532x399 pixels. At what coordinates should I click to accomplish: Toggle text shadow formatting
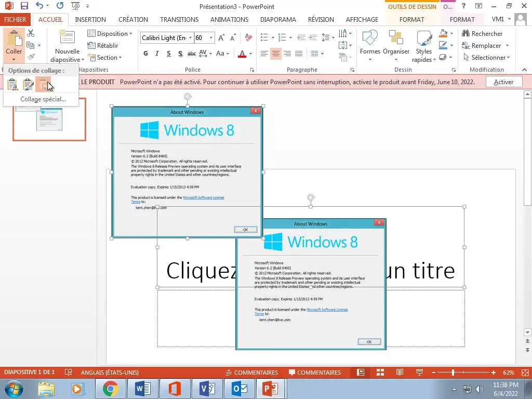click(180, 54)
